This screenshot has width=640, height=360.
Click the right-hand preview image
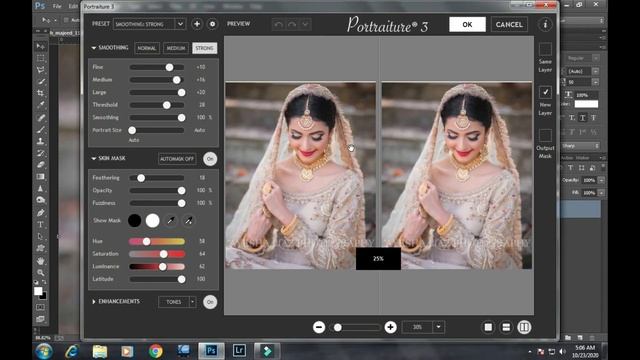tap(456, 176)
